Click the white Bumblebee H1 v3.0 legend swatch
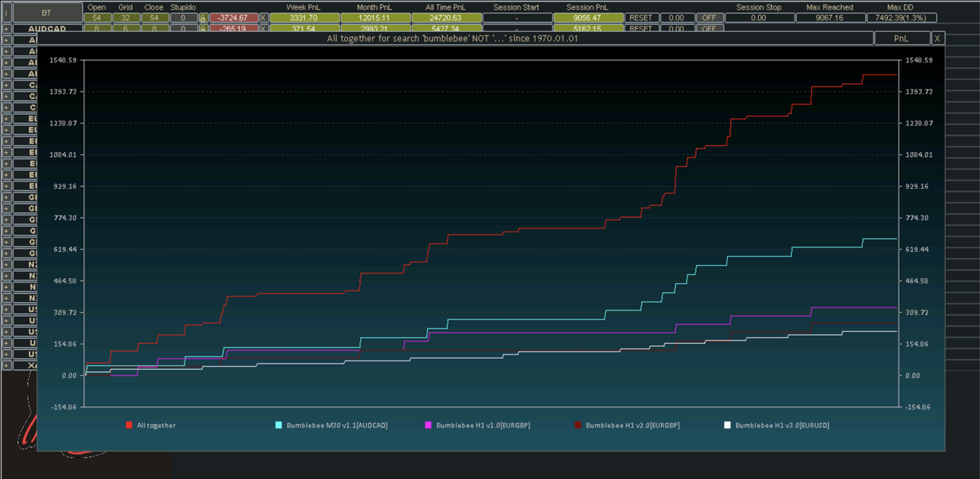The width and height of the screenshot is (980, 479). pyautogui.click(x=728, y=425)
